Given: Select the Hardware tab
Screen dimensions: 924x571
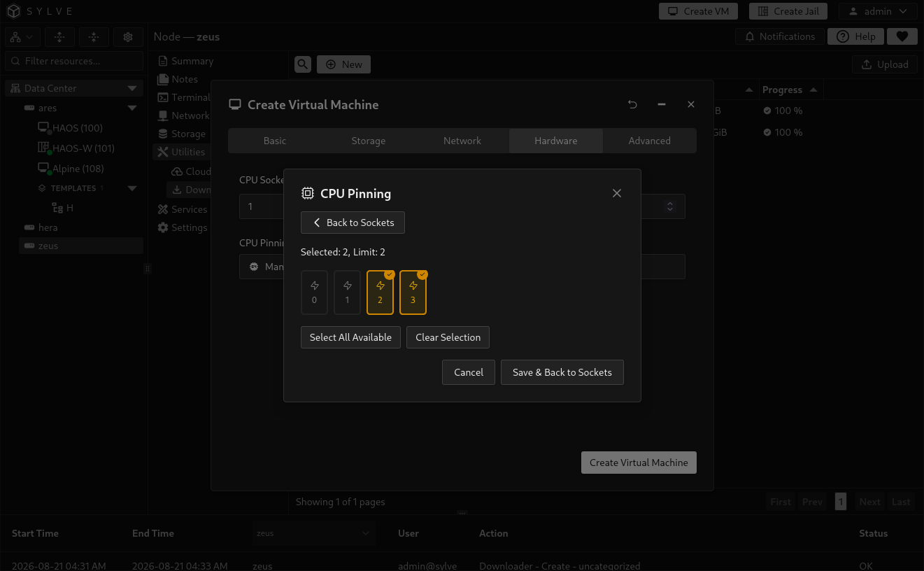Looking at the screenshot, I should (556, 141).
